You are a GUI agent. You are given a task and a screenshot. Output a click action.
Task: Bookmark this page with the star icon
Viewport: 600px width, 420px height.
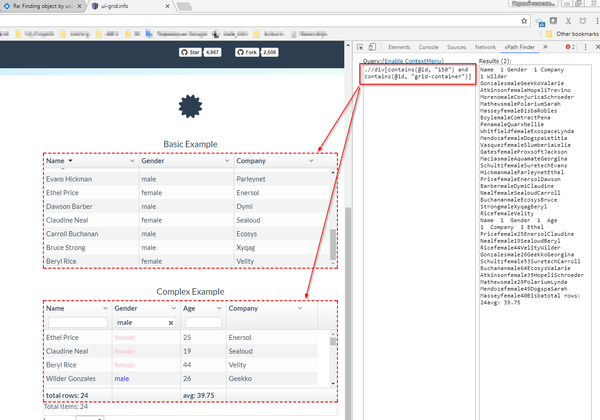(x=524, y=21)
